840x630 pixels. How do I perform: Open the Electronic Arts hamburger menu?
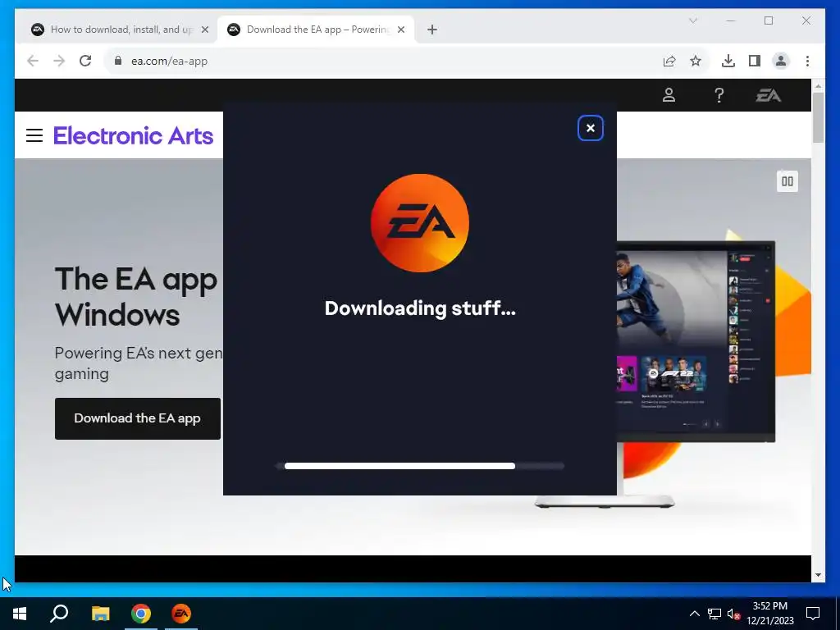click(x=34, y=135)
